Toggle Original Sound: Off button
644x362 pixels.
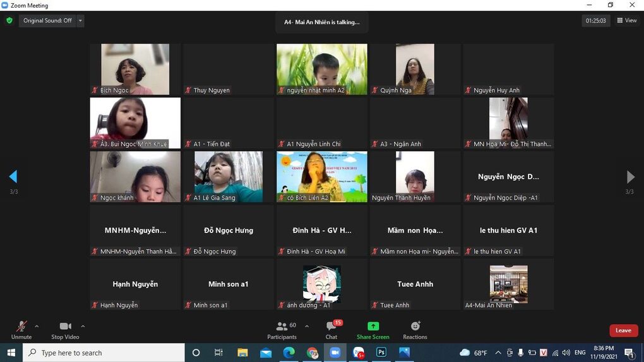click(x=47, y=20)
